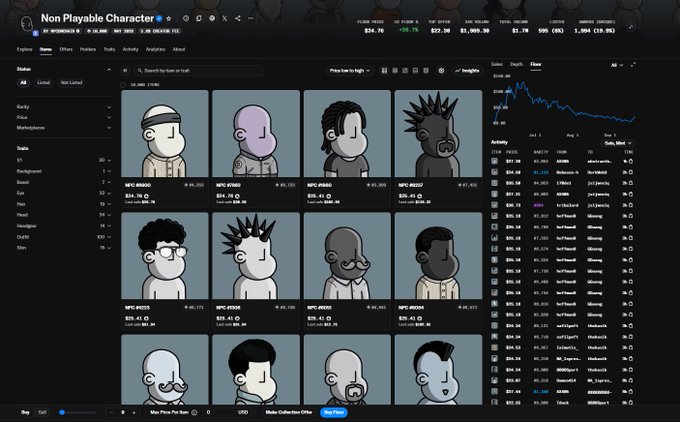The width and height of the screenshot is (680, 422).
Task: Click the rarity icon on the NPC #8237 card
Action: click(460, 185)
